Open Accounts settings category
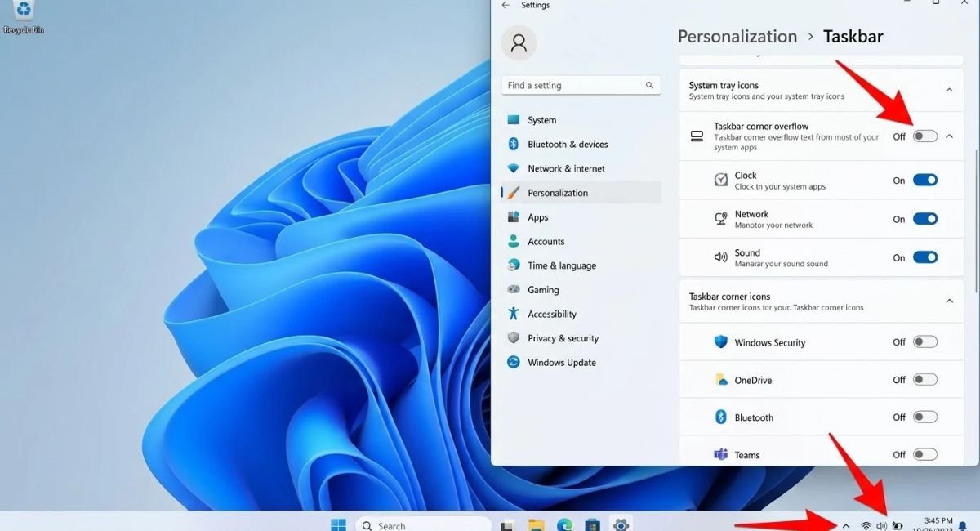 [581, 242]
